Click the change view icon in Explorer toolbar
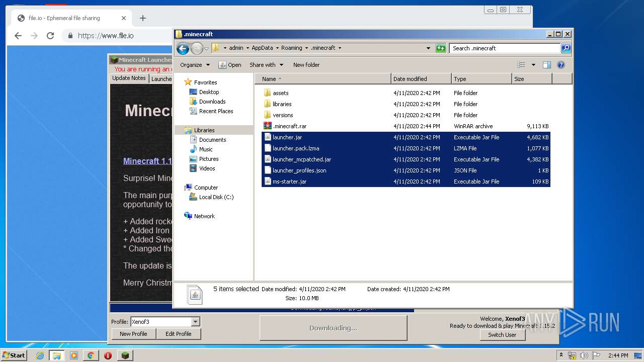The width and height of the screenshot is (644, 362). (x=521, y=65)
